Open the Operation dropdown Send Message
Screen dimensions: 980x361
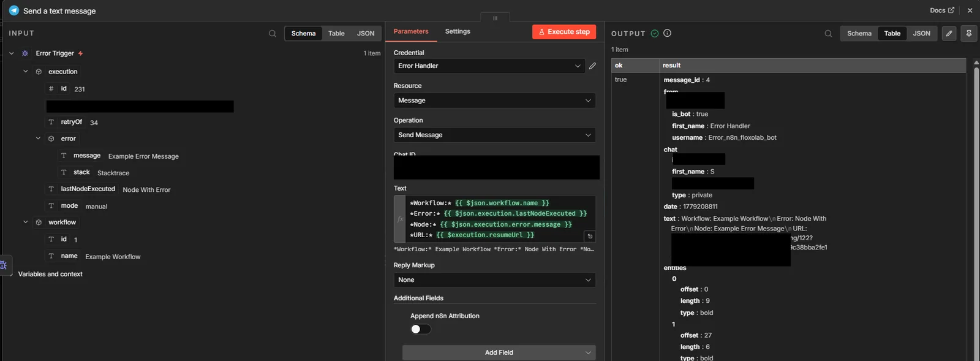coord(495,135)
